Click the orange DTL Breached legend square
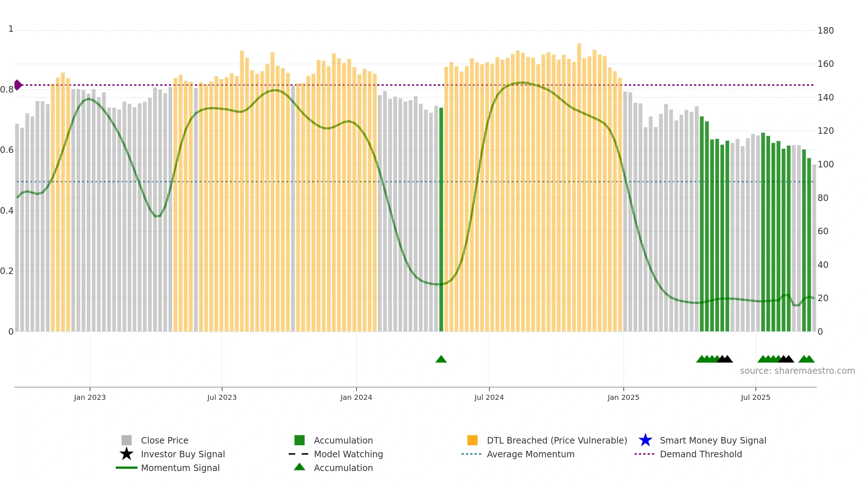Image resolution: width=868 pixels, height=488 pixels. [x=472, y=440]
